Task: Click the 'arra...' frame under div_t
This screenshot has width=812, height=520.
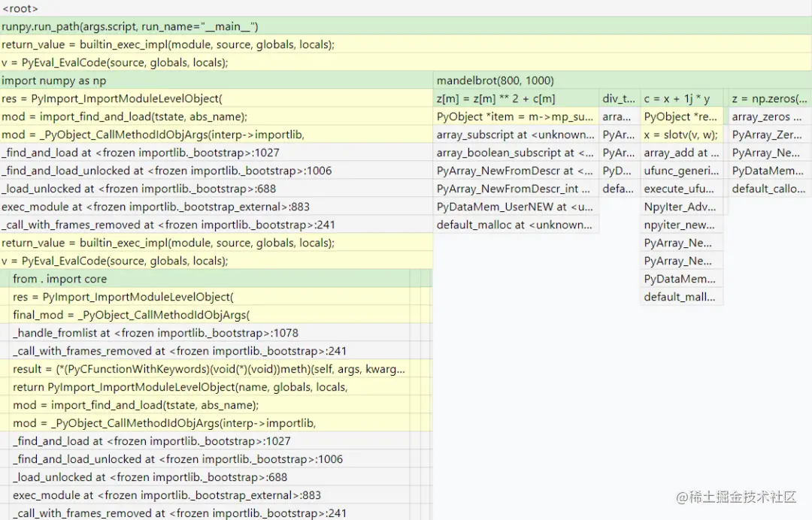Action: coord(619,116)
